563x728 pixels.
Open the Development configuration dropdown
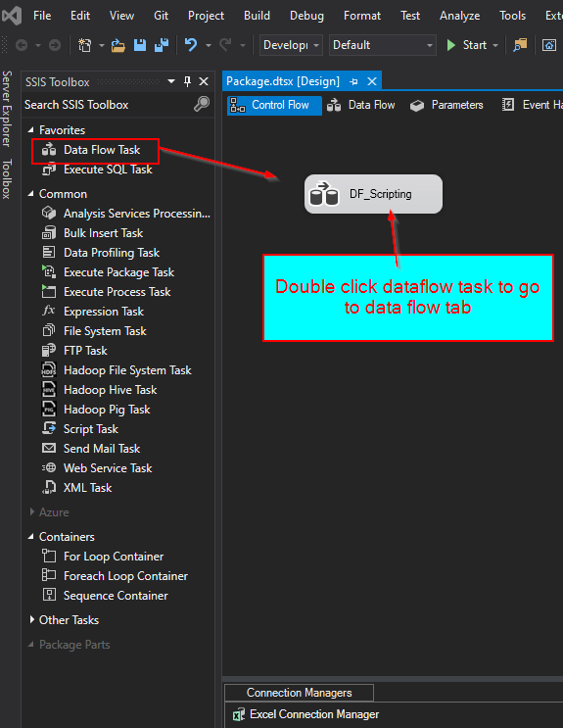tap(291, 45)
